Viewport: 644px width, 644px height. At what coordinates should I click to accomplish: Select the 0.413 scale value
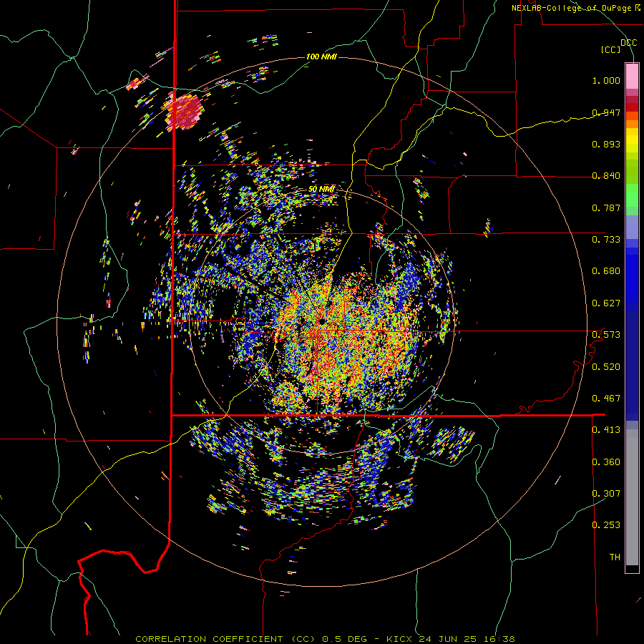tap(606, 430)
